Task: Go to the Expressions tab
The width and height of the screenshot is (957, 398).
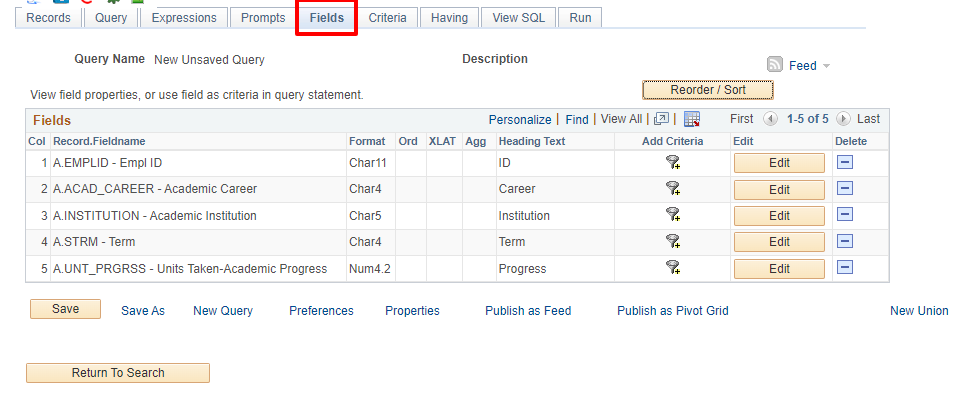Action: [184, 18]
